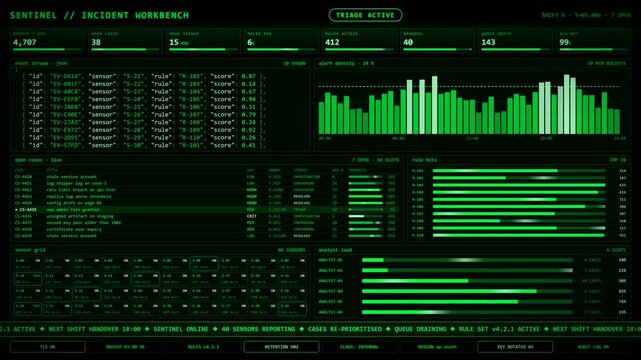Click the R-101 rule hits bar

tap(519, 171)
